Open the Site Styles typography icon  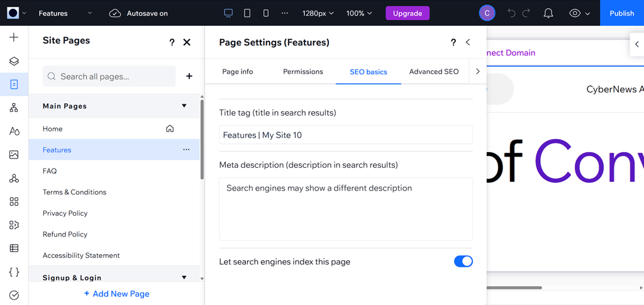[x=14, y=131]
